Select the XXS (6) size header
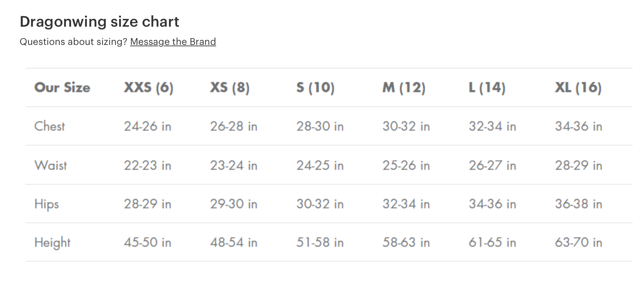Screen dimensions: 644x290 pos(148,87)
